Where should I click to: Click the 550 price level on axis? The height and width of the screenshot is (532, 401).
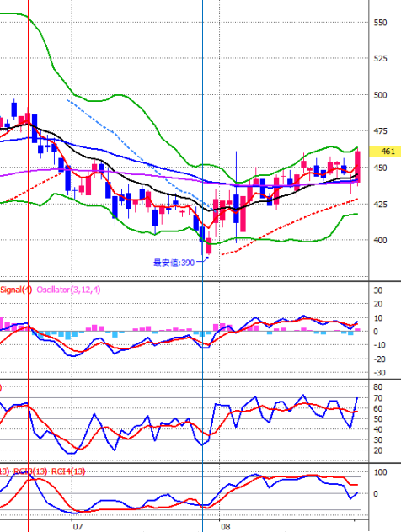pos(380,23)
